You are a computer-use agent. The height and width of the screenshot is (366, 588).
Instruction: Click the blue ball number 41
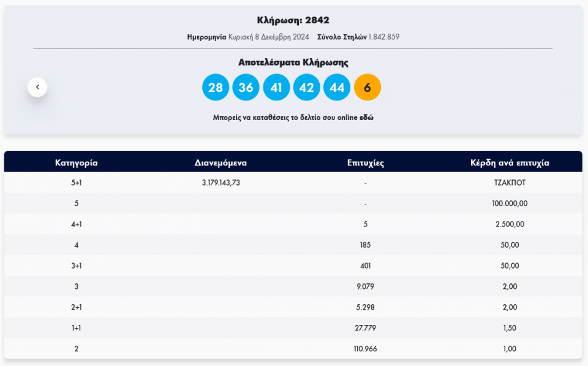point(276,88)
